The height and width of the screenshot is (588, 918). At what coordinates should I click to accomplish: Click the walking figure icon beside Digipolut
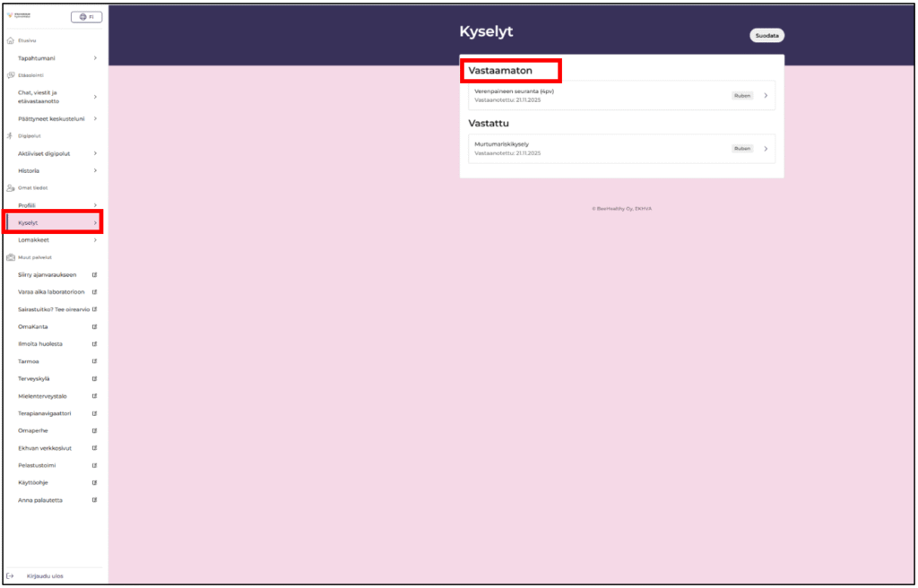(11, 136)
